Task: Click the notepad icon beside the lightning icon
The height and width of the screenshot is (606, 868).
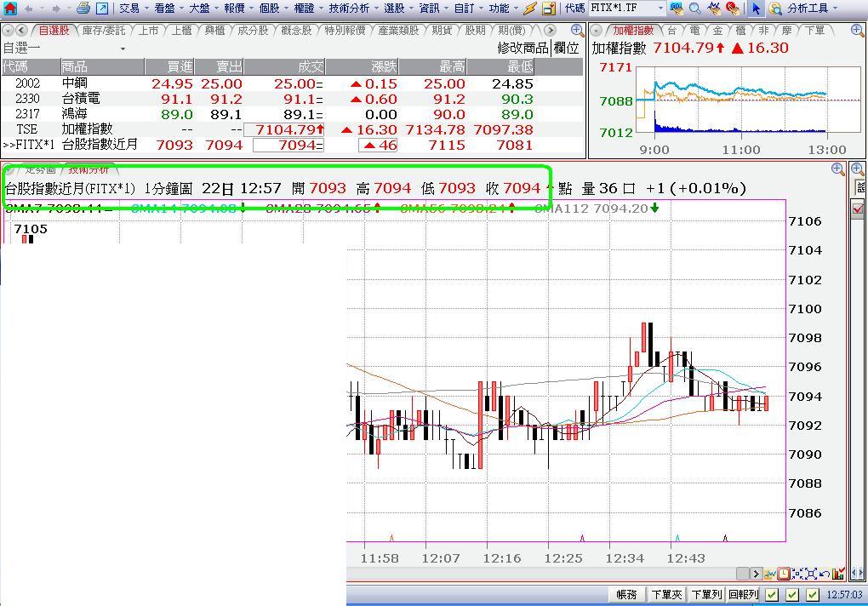Action: click(x=549, y=9)
